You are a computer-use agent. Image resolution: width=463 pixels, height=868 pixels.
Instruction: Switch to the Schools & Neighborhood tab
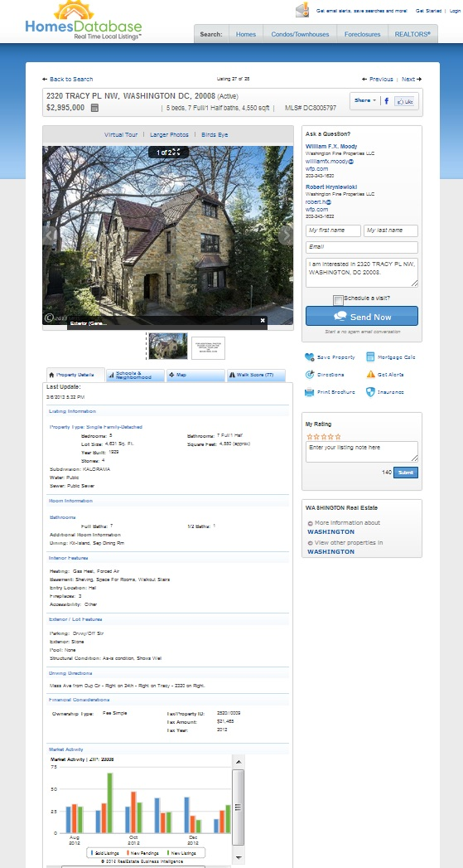(x=136, y=376)
